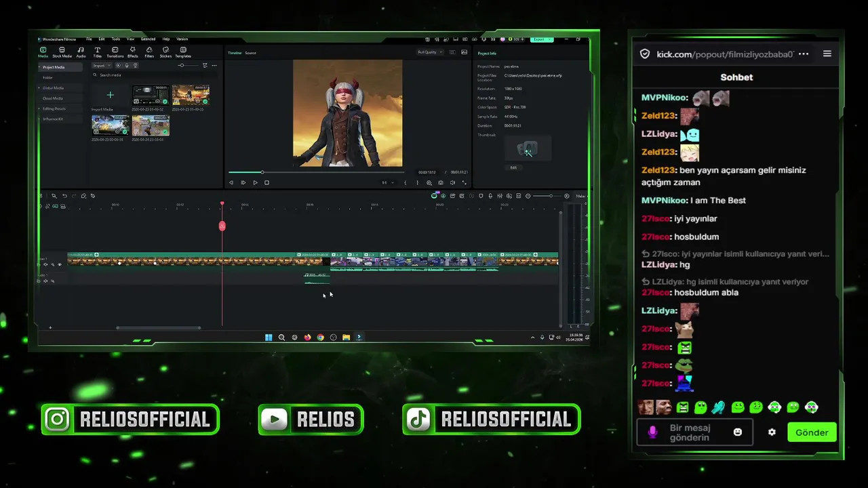Open the Titles tab
868x488 pixels.
(97, 52)
